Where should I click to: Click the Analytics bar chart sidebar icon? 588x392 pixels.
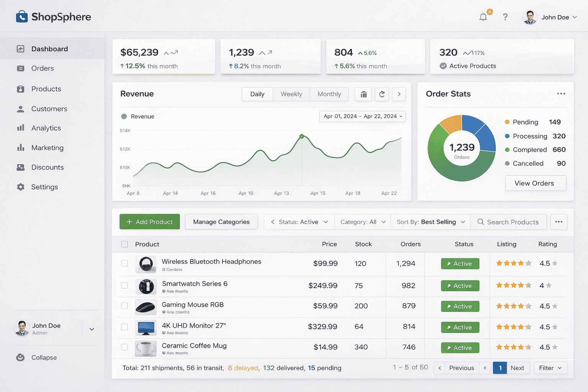pos(21,128)
